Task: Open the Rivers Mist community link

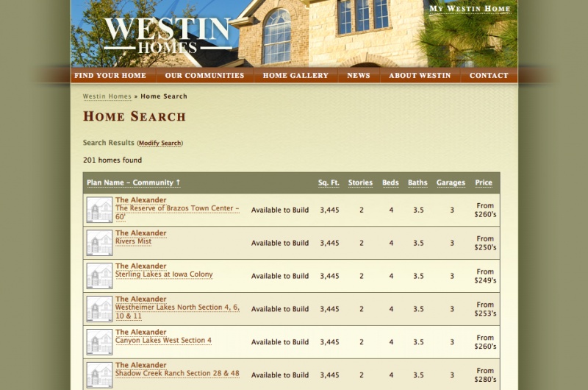Action: click(133, 241)
